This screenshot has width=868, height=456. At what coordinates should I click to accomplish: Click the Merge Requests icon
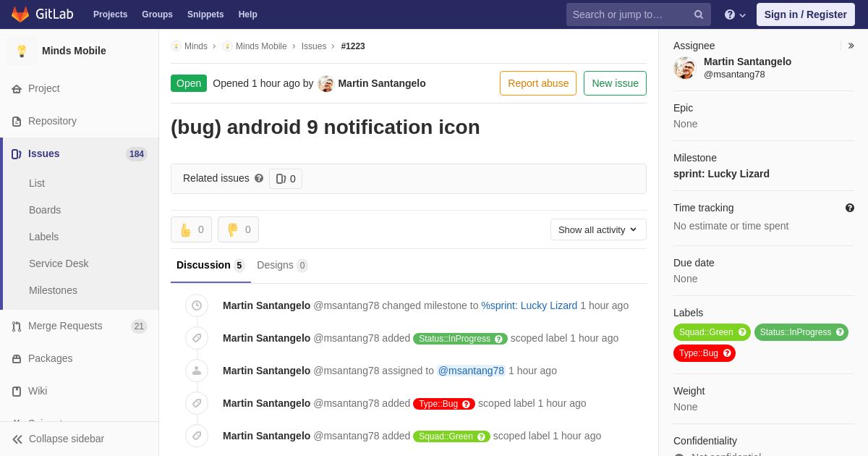(x=17, y=326)
